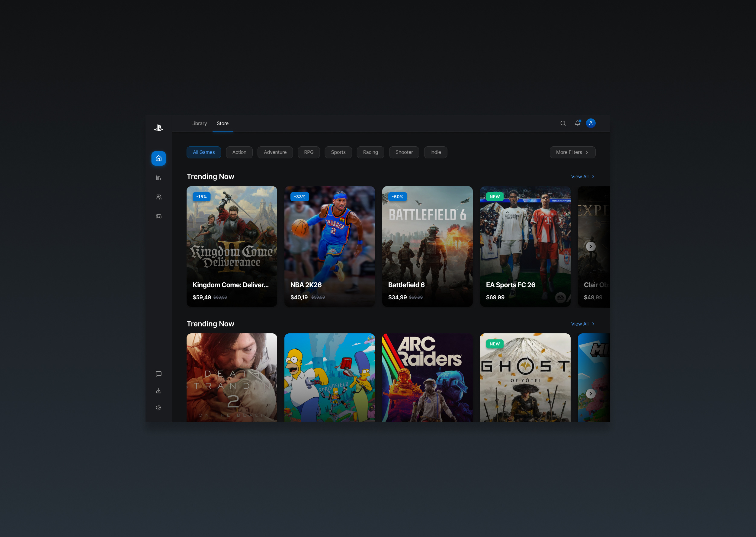This screenshot has width=756, height=537.
Task: Select the All Games filter chip
Action: click(204, 152)
